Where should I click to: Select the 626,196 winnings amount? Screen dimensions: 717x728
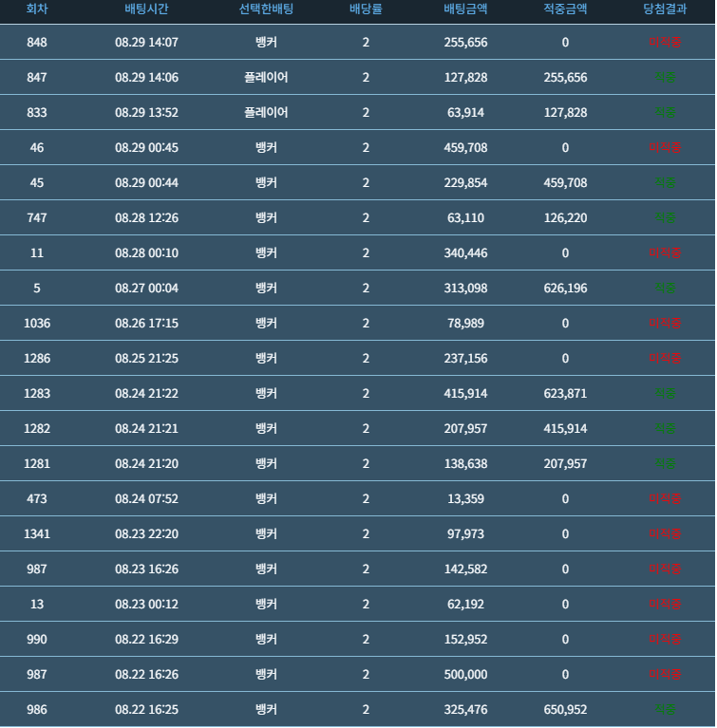565,288
